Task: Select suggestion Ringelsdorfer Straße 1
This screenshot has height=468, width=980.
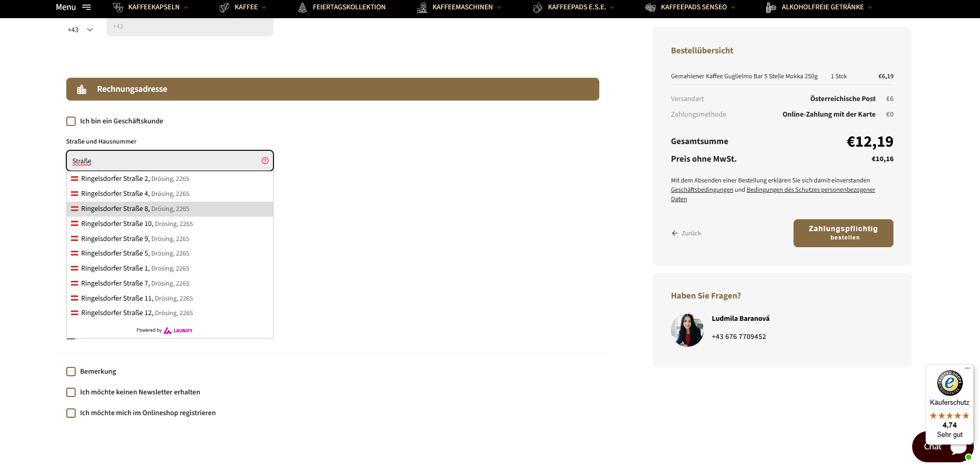Action: (170, 268)
